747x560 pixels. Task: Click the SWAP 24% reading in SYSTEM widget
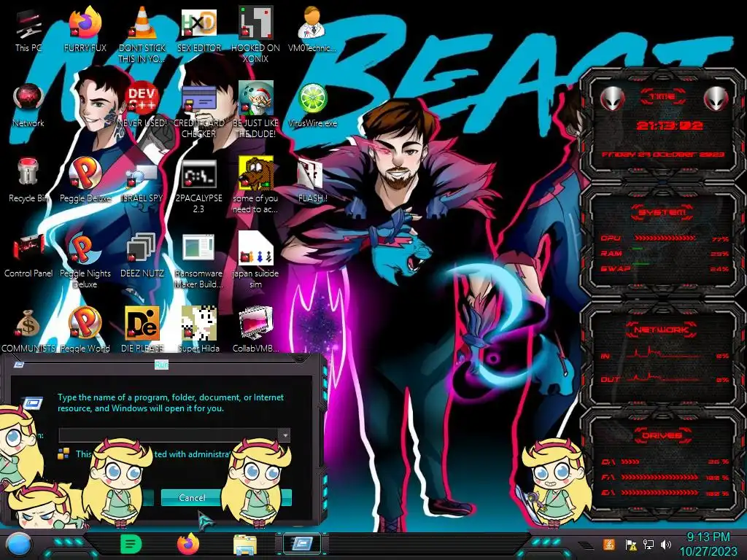719,269
